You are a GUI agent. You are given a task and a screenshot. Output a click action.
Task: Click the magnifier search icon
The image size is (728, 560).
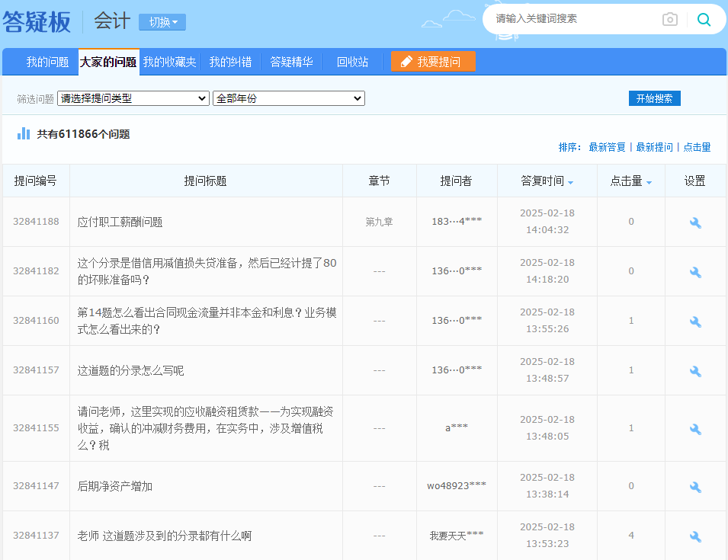coord(702,21)
